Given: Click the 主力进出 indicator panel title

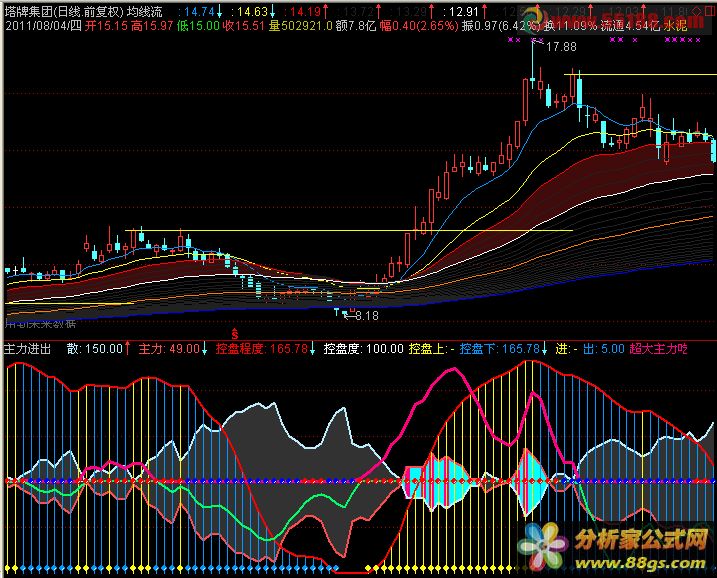Looking at the screenshot, I should click(x=28, y=349).
